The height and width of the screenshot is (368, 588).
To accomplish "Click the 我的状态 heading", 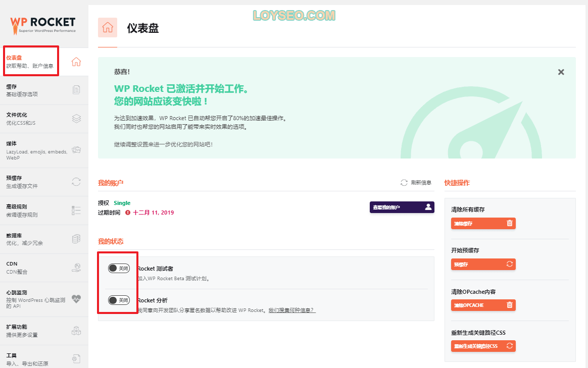I will pyautogui.click(x=111, y=241).
